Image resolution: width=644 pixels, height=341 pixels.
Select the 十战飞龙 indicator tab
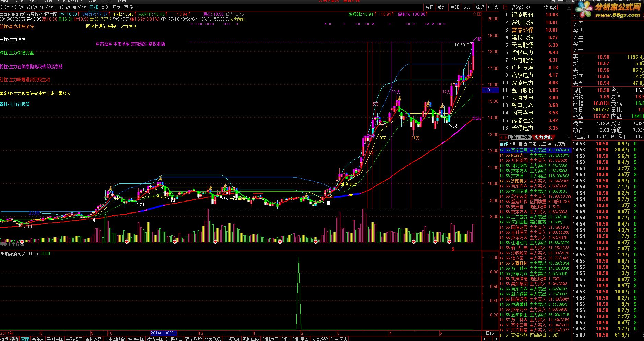click(x=232, y=339)
